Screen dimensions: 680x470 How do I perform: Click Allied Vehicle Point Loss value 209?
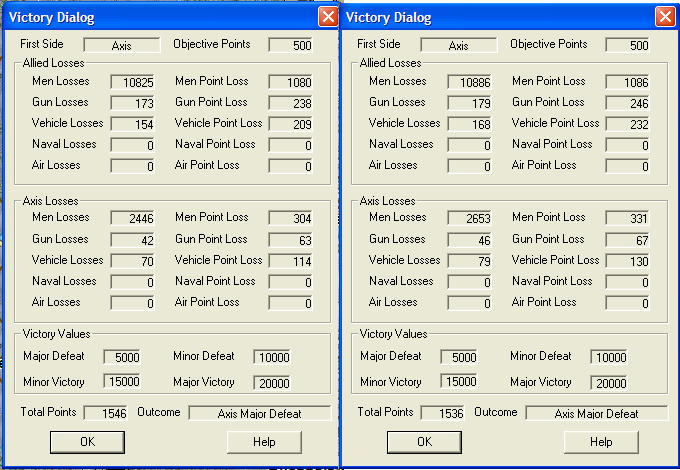(x=291, y=124)
